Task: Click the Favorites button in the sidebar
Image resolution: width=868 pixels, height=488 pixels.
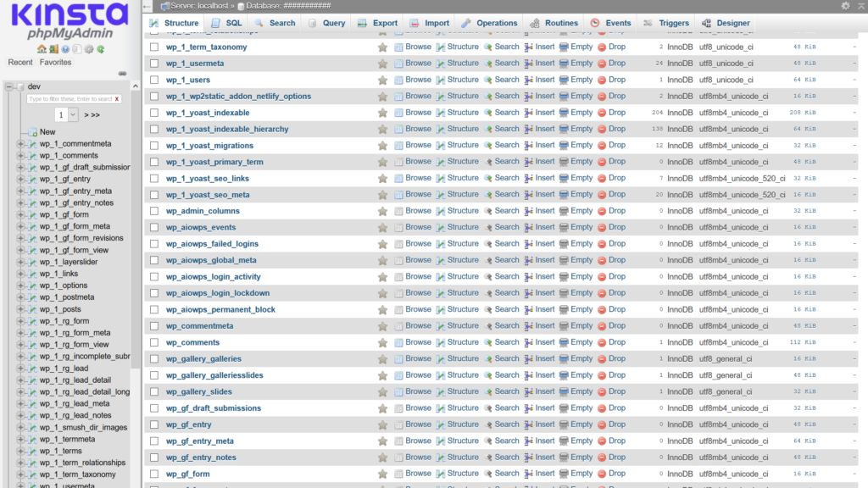Action: coord(55,62)
